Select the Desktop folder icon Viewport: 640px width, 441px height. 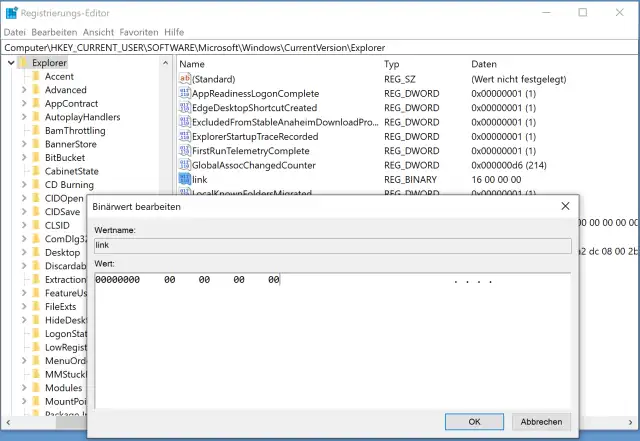click(36, 252)
